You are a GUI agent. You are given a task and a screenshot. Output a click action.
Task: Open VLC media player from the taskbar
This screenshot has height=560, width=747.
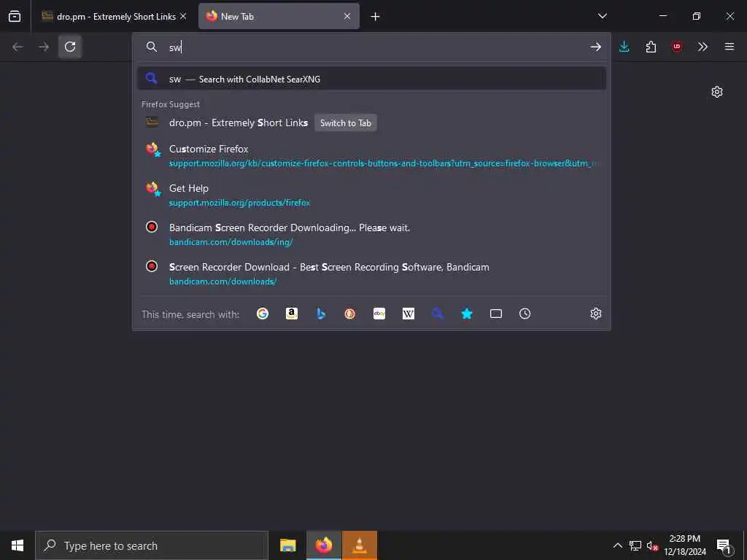[359, 545]
